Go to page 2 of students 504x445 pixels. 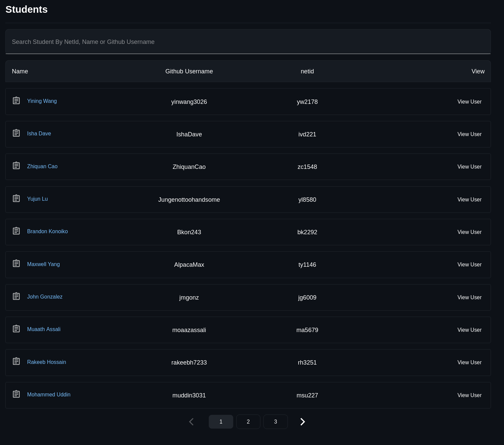coord(248,422)
